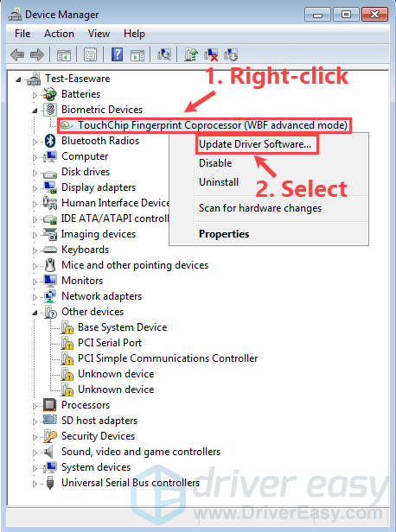Select Update Driver Software in context menu

(x=257, y=144)
